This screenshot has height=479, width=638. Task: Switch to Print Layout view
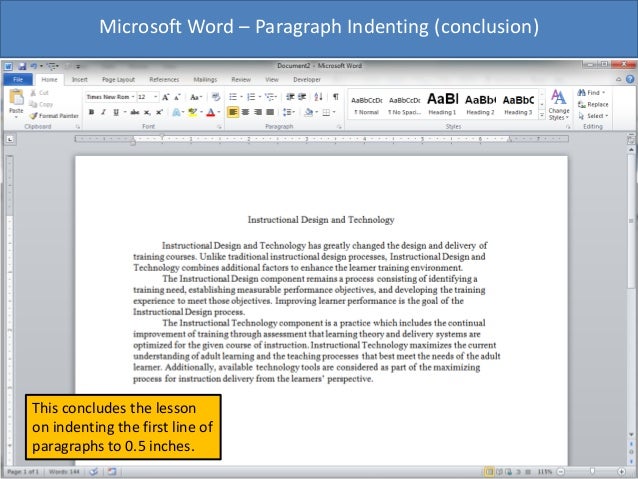(x=489, y=472)
